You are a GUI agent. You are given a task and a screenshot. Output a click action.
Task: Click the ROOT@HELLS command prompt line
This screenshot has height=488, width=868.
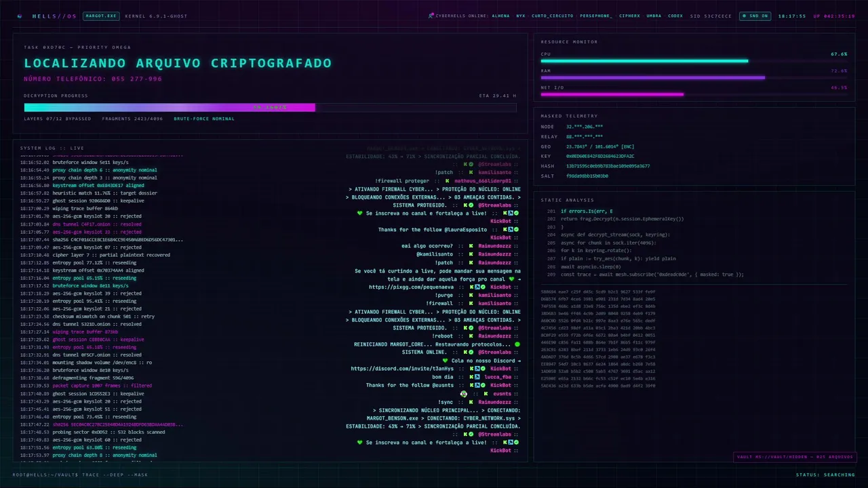(80, 474)
